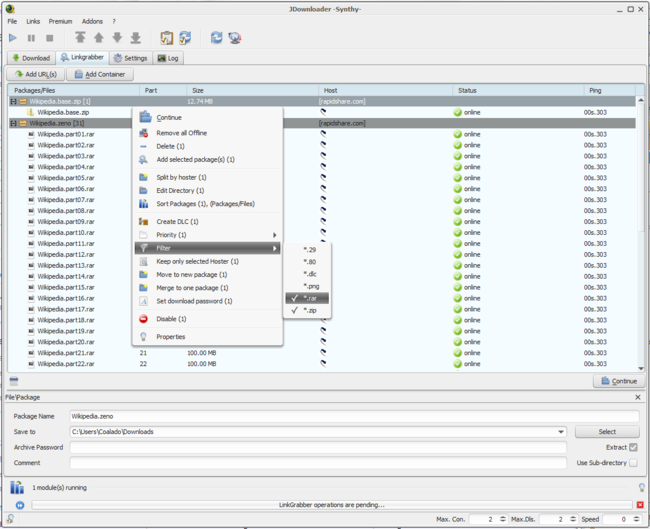Toggle the Extract checkbox
The height and width of the screenshot is (529, 650).
tap(633, 447)
